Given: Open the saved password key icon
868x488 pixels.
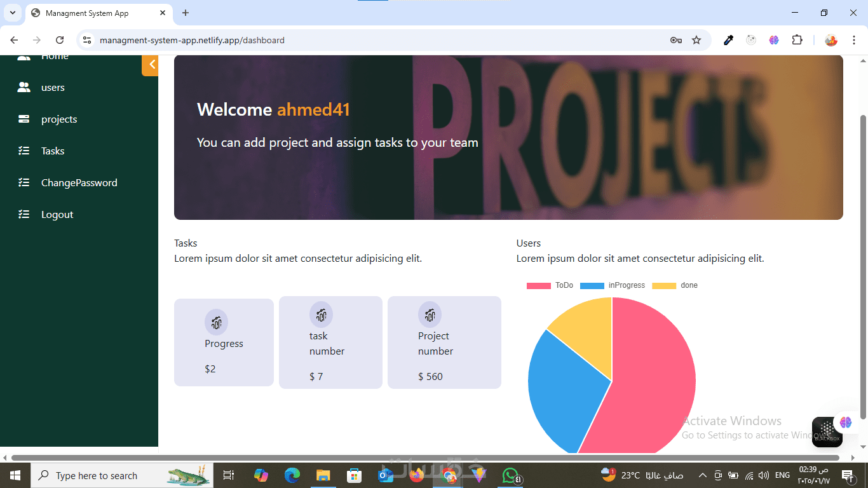Looking at the screenshot, I should coord(676,40).
